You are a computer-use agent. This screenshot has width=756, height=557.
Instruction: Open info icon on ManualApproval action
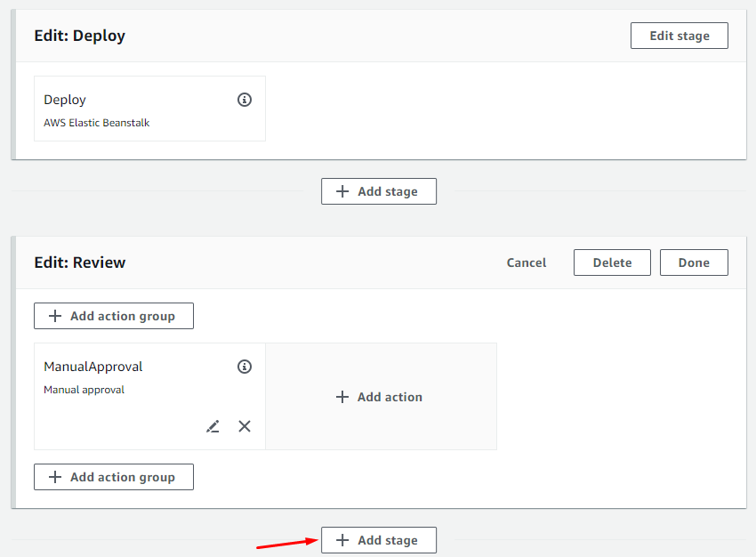click(x=245, y=367)
